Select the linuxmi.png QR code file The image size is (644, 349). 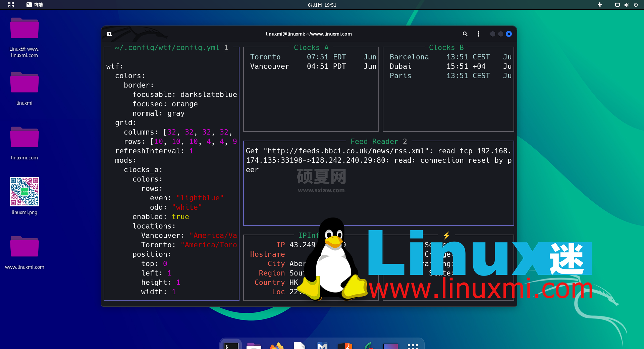[x=24, y=196]
